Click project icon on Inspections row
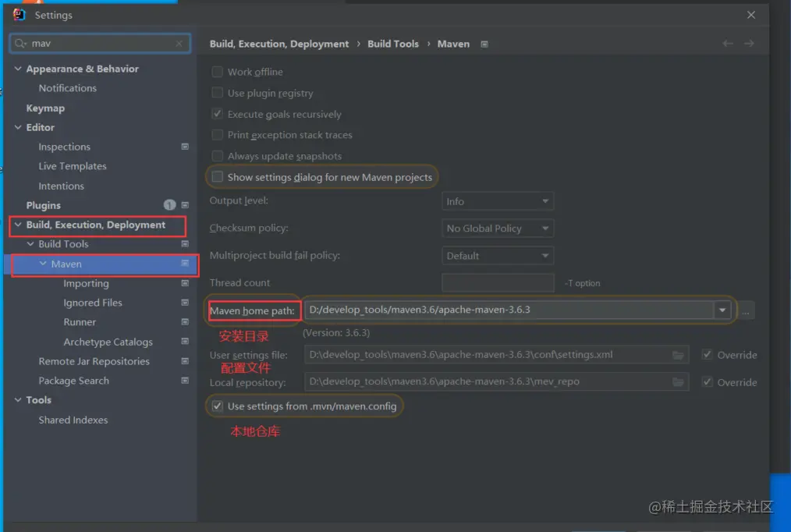 click(x=185, y=147)
